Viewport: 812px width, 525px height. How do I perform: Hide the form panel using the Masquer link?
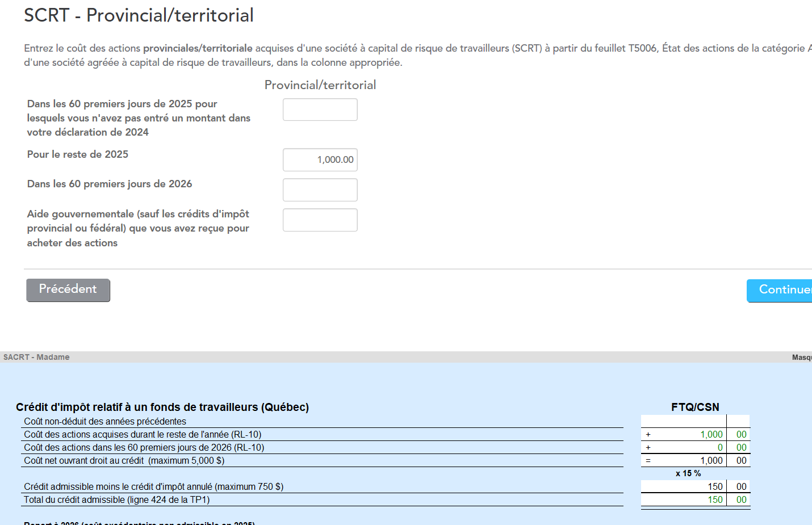[x=802, y=358]
